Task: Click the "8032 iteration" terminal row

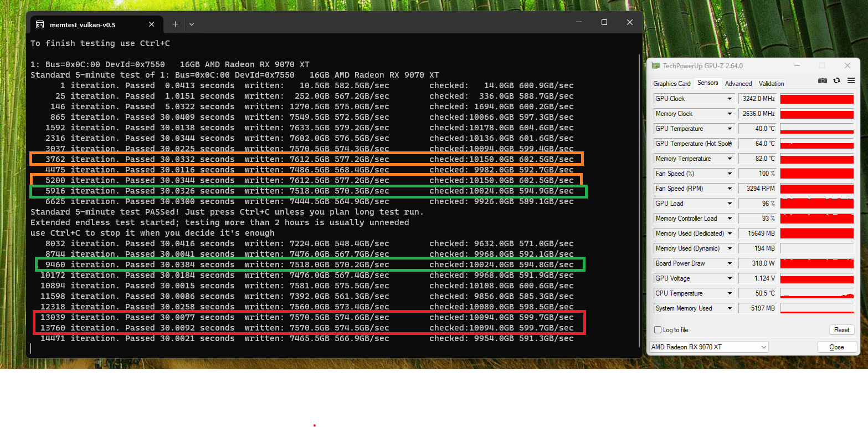Action: [x=309, y=243]
